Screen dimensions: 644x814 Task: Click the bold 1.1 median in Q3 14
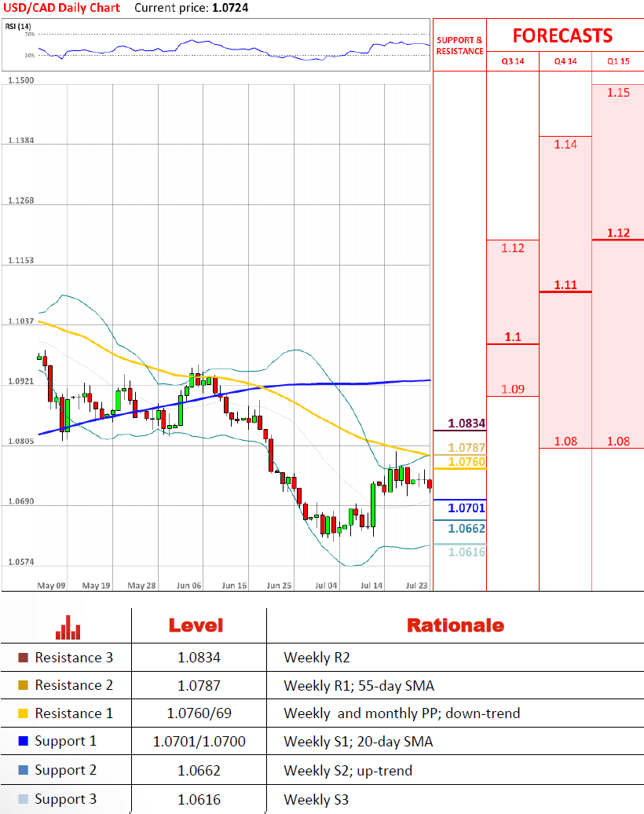pyautogui.click(x=513, y=337)
